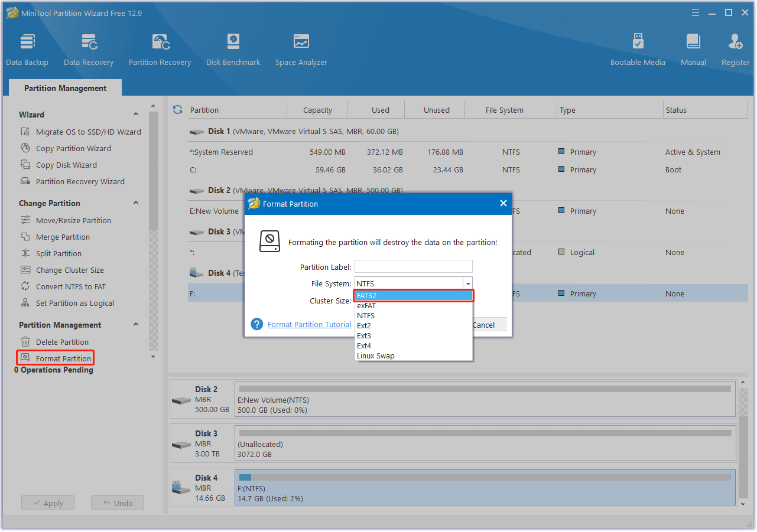Collapse the Wizard section
Image resolution: width=757 pixels, height=532 pixels.
click(x=136, y=115)
